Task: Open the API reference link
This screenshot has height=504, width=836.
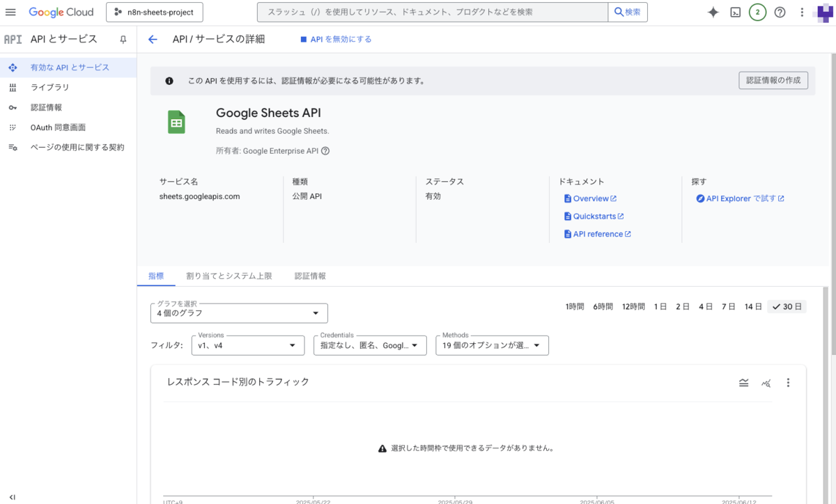Action: pos(598,235)
